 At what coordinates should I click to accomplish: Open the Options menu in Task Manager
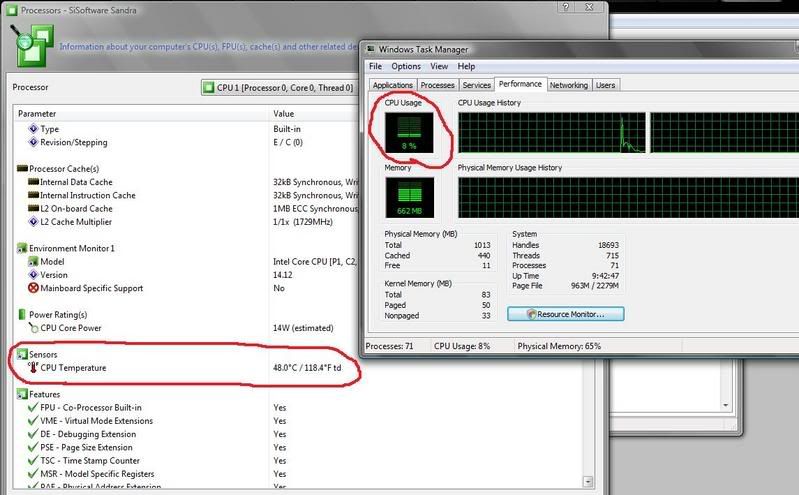[406, 66]
